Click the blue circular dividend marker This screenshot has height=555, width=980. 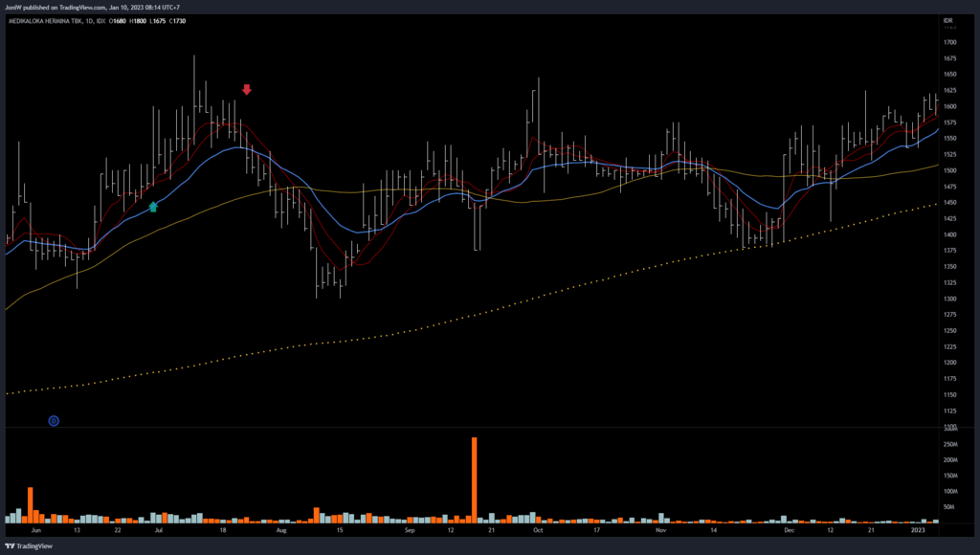click(x=54, y=420)
